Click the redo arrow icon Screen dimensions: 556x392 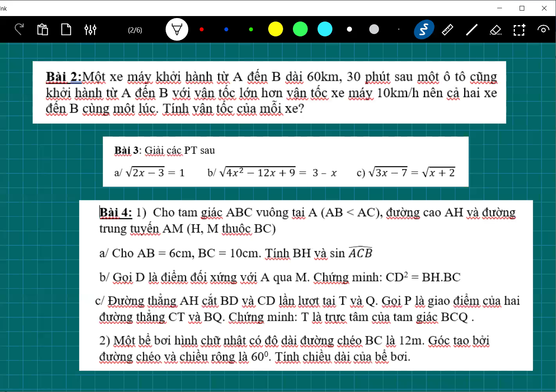(x=19, y=29)
